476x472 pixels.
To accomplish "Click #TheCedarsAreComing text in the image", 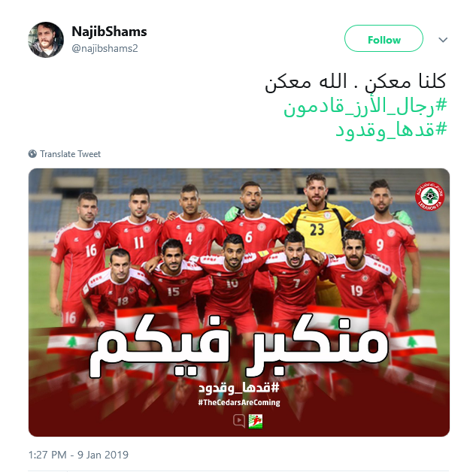I will point(239,403).
